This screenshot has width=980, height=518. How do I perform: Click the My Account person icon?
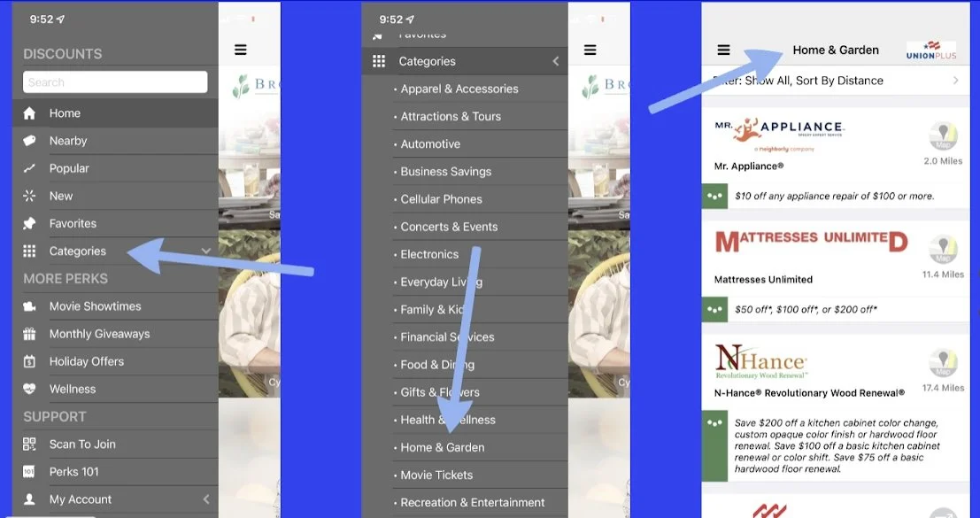click(x=29, y=499)
